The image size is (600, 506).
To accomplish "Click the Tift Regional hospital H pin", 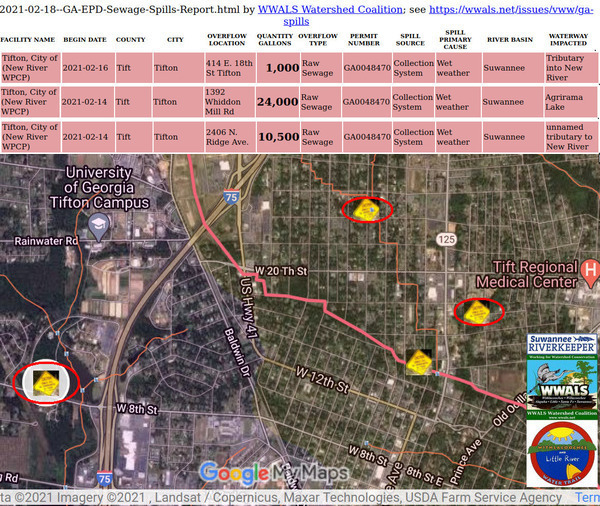I will point(590,273).
